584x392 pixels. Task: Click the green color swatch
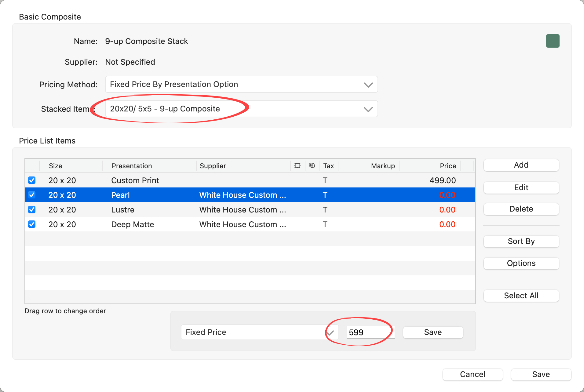tap(553, 41)
